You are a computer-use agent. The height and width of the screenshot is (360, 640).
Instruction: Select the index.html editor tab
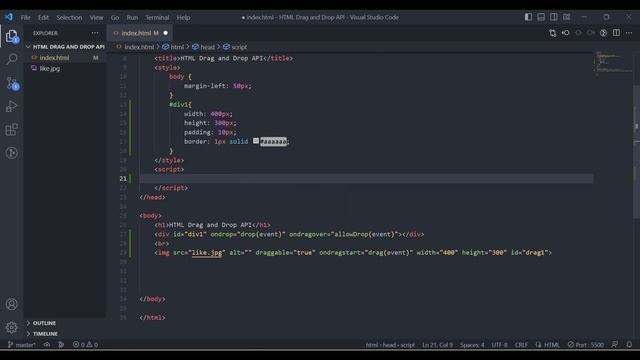139,33
